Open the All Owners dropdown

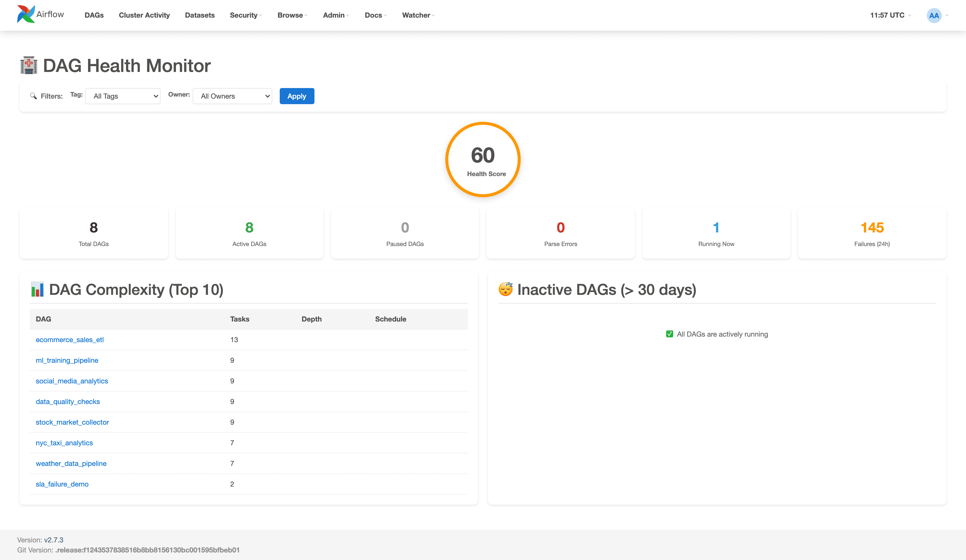pos(232,96)
